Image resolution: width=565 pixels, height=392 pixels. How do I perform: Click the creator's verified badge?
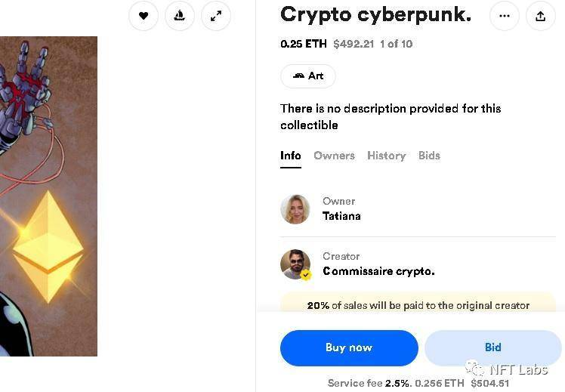(x=306, y=275)
